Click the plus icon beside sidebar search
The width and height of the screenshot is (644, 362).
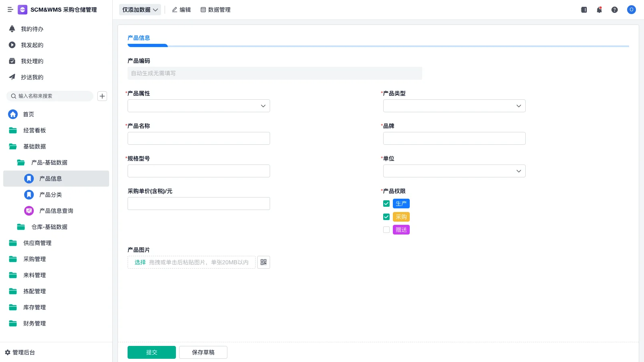coord(102,96)
